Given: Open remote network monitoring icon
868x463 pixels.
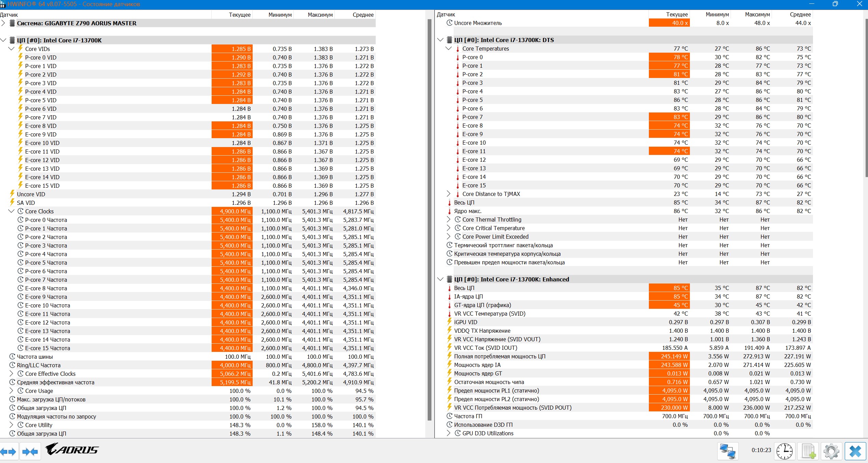Looking at the screenshot, I should (727, 451).
